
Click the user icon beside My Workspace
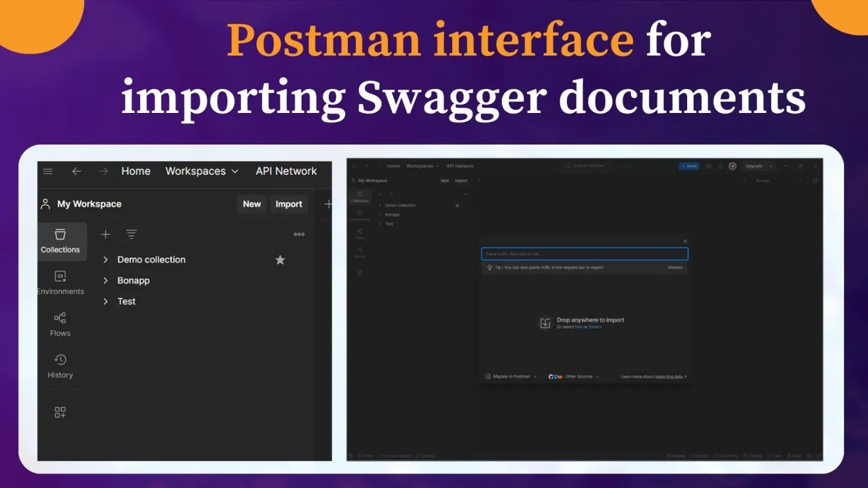(45, 204)
